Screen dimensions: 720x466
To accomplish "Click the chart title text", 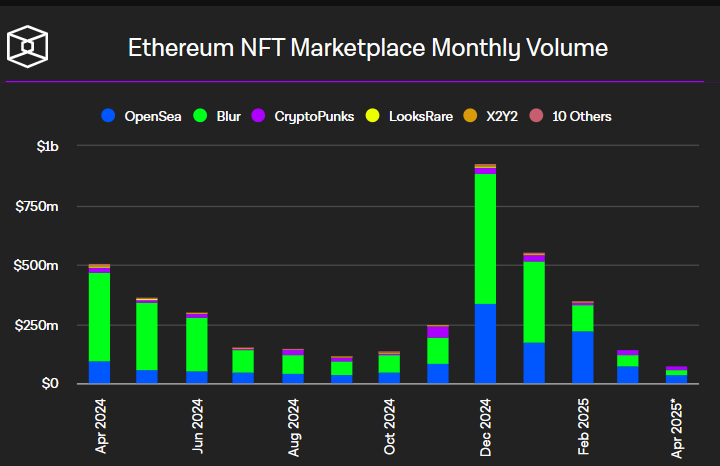I will click(x=367, y=47).
